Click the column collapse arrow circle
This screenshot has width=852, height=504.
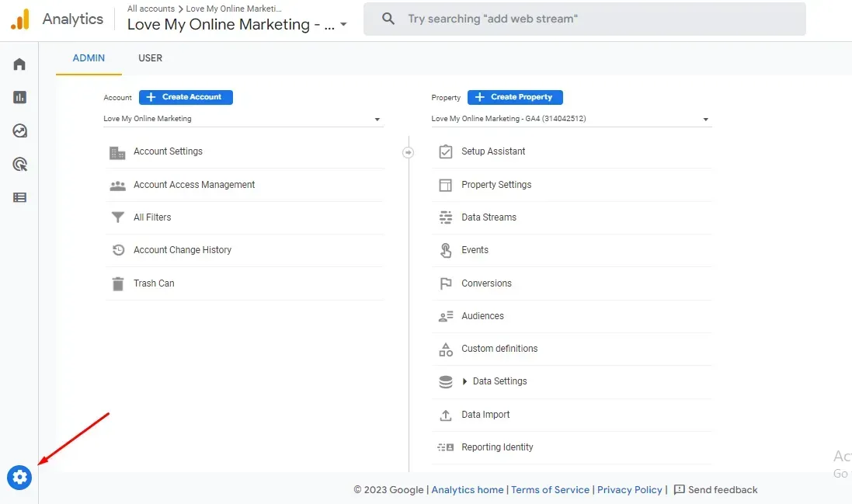(x=408, y=153)
